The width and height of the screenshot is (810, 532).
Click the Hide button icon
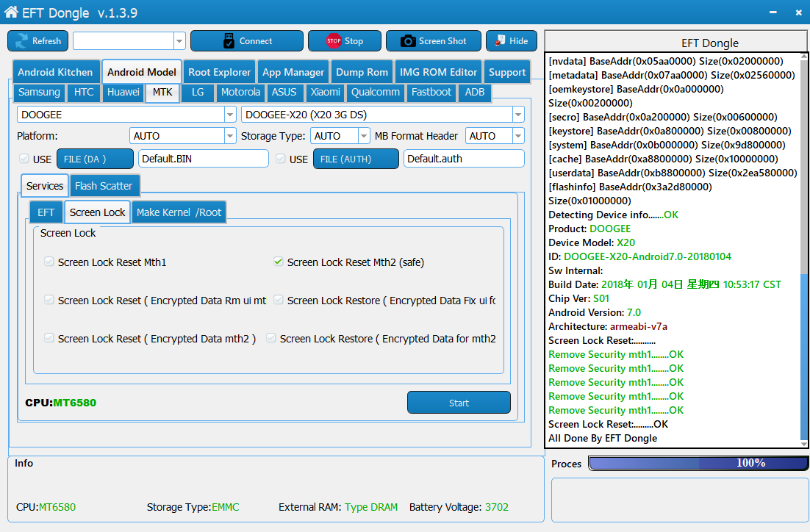click(x=500, y=40)
